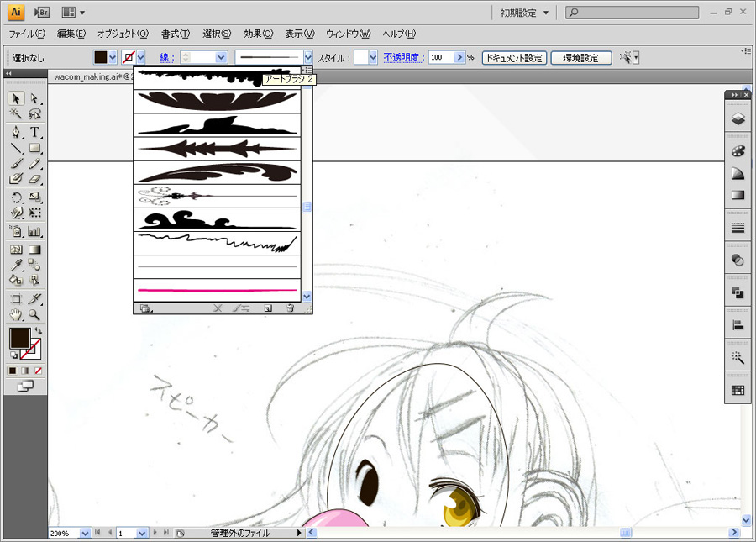This screenshot has width=756, height=542.
Task: Select the Zoom magnifier tool
Action: [x=34, y=315]
